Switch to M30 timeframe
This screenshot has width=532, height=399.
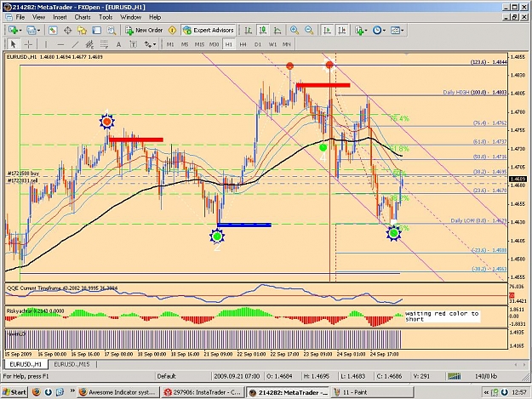(x=214, y=44)
